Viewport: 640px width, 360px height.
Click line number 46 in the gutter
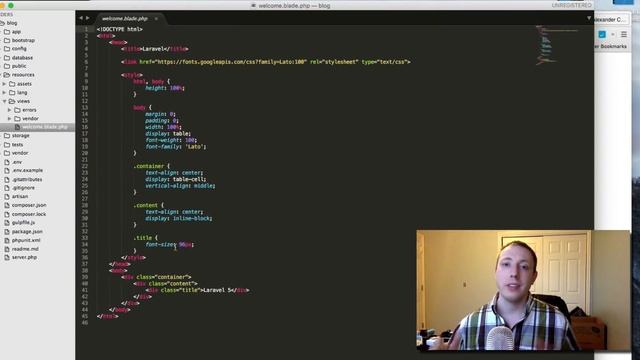tap(85, 323)
